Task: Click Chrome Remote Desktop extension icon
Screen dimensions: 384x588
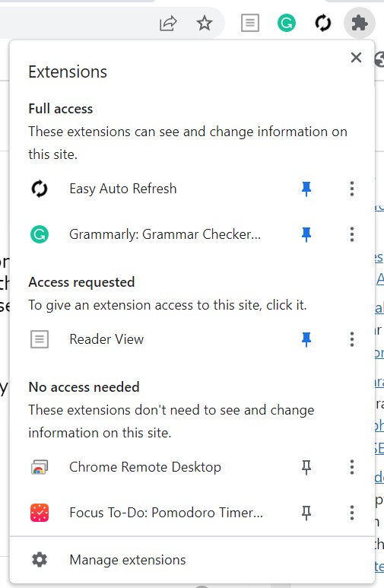Action: (x=40, y=467)
